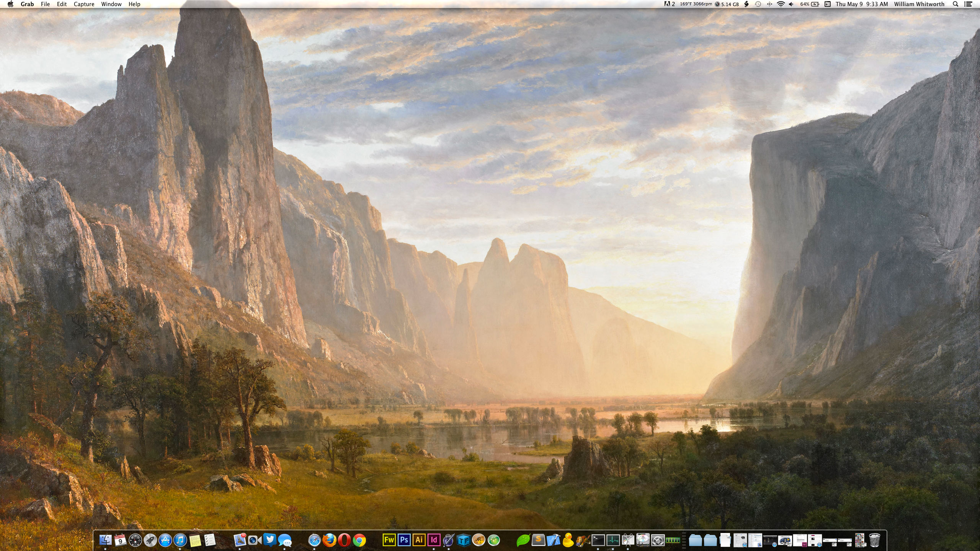This screenshot has height=551, width=980.
Task: Launch Opera browser
Action: [345, 540]
